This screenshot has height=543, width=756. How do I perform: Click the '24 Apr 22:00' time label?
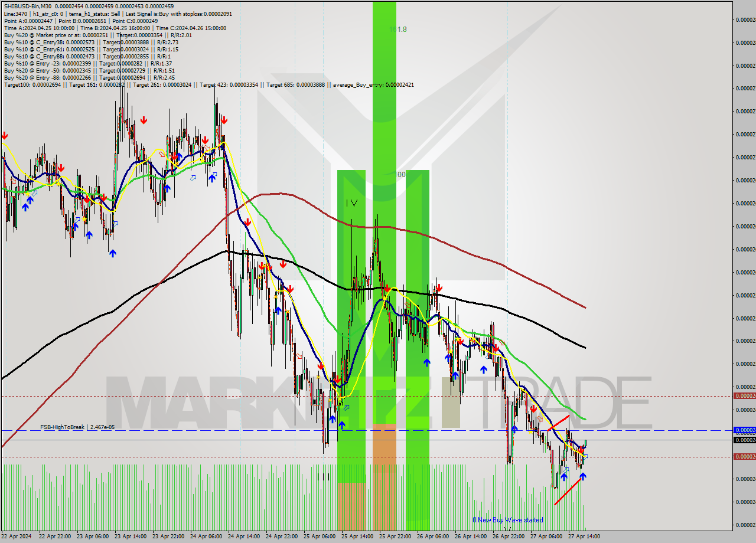click(x=282, y=537)
